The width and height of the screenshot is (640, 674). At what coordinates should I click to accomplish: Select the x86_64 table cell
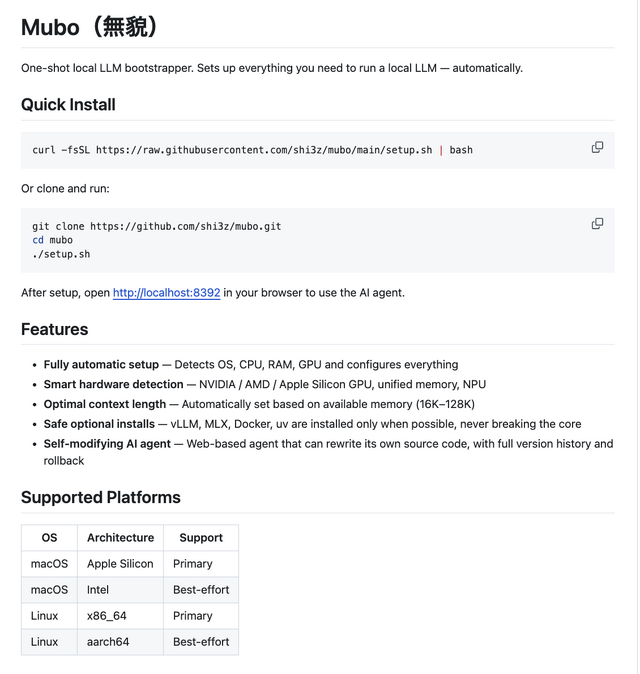(107, 616)
